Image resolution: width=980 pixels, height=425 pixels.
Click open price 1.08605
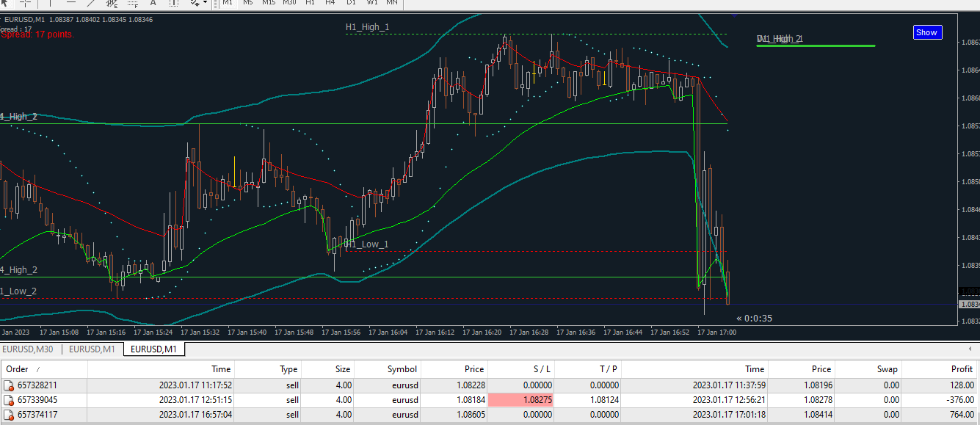(x=469, y=415)
